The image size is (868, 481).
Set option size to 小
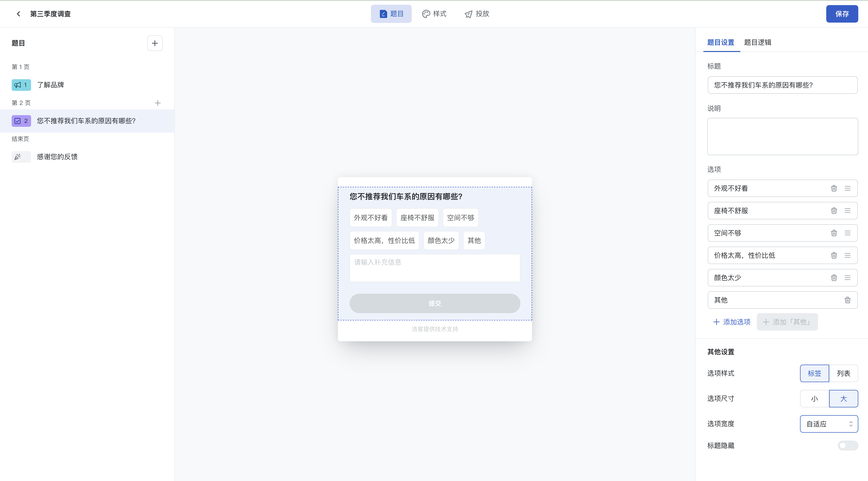[814, 399]
